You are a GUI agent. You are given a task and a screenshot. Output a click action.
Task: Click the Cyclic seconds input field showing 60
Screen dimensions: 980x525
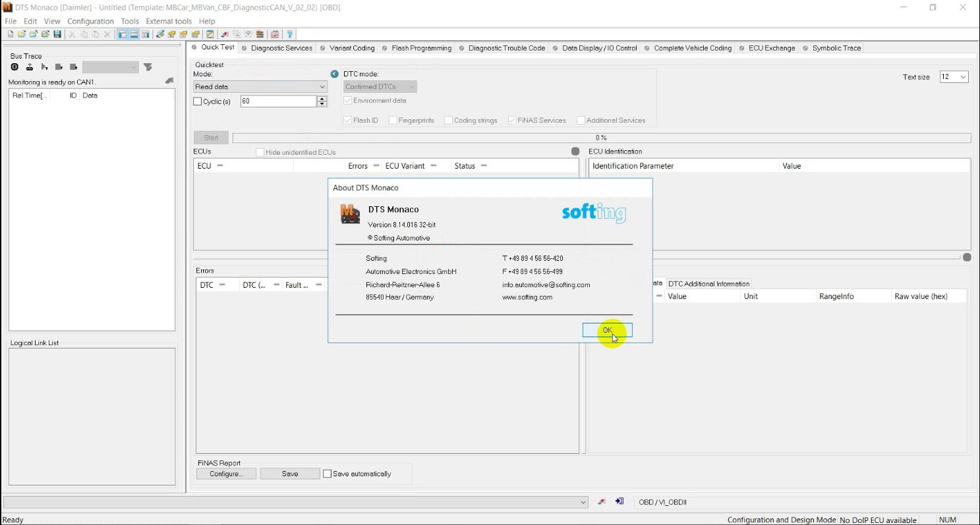278,101
